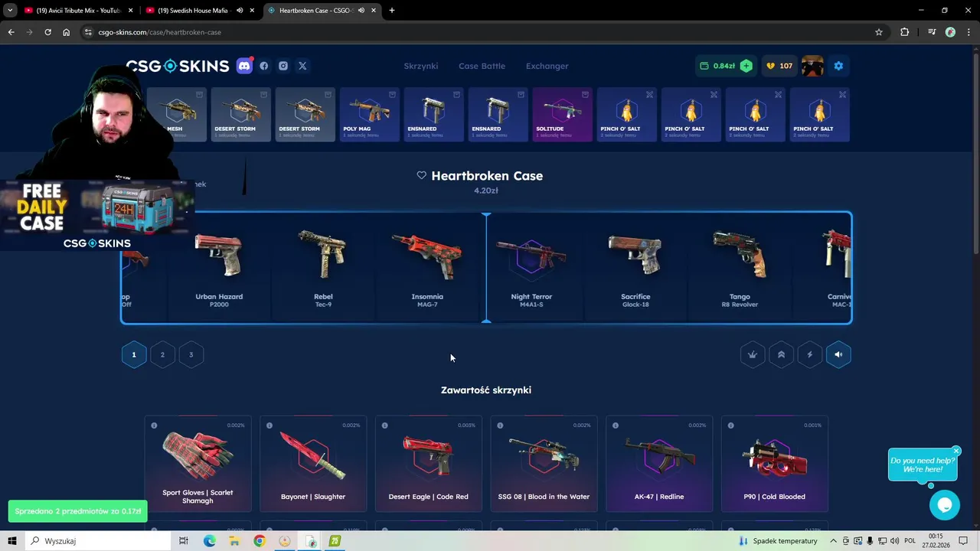Toggle the sound speaker button
Viewport: 980px width, 551px height.
[x=838, y=354]
